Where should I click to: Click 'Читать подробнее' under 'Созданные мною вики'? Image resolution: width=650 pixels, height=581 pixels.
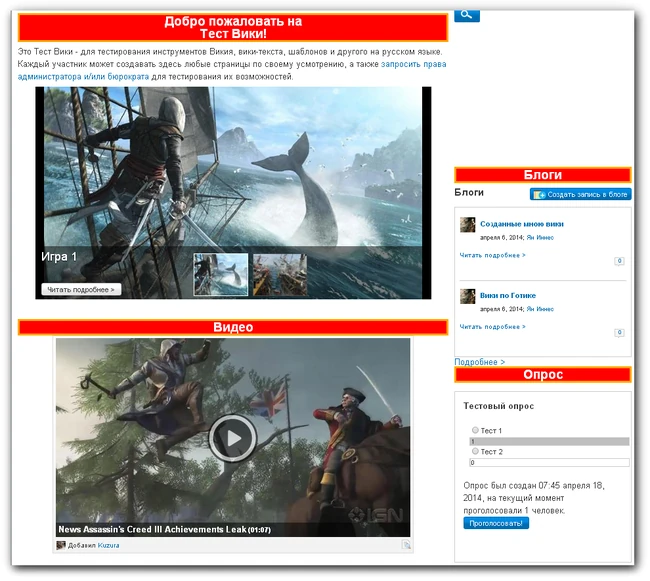click(492, 255)
